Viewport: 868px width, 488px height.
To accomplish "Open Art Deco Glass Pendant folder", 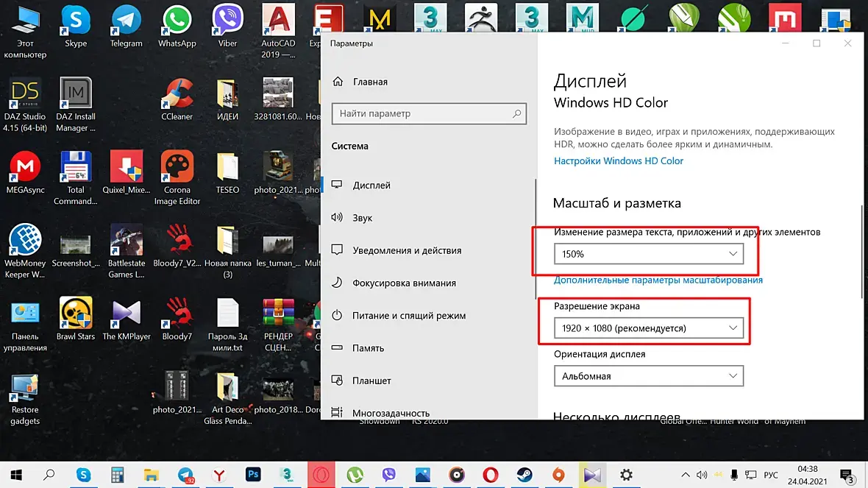I will [x=227, y=397].
